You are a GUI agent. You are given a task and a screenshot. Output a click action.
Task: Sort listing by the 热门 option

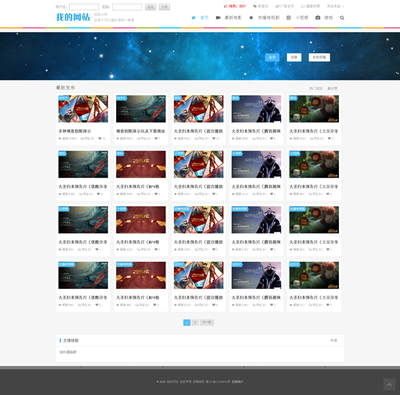click(316, 89)
